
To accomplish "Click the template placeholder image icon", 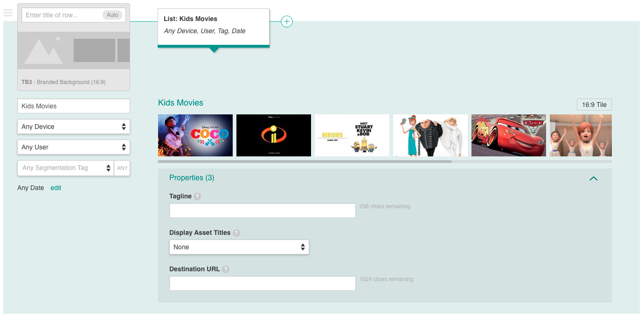I will point(43,50).
